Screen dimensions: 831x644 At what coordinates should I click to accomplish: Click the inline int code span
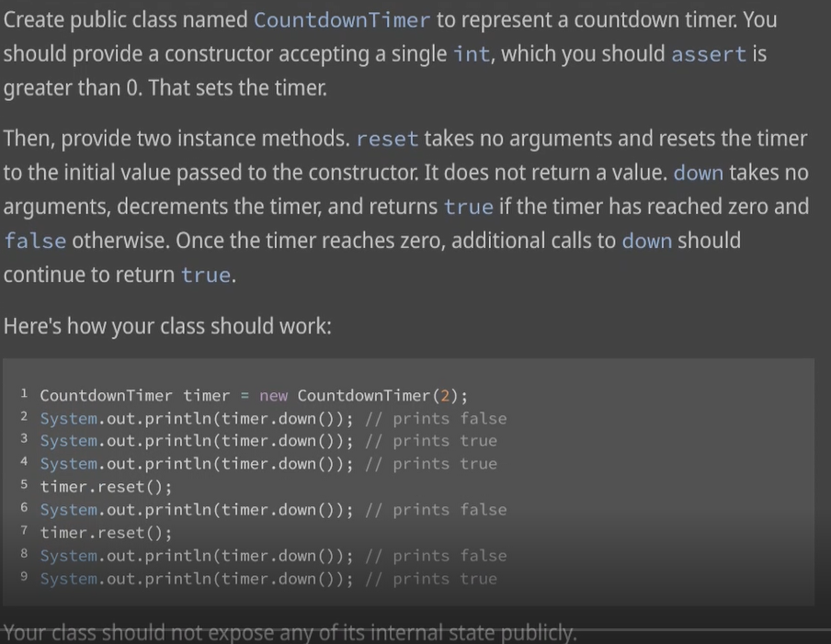point(472,54)
